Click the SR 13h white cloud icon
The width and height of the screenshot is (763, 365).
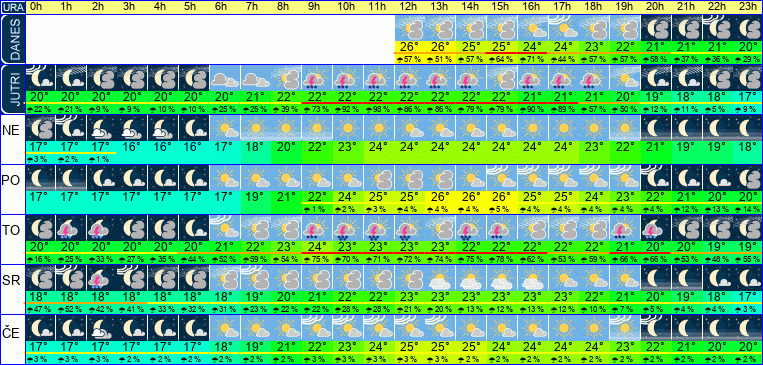point(440,278)
